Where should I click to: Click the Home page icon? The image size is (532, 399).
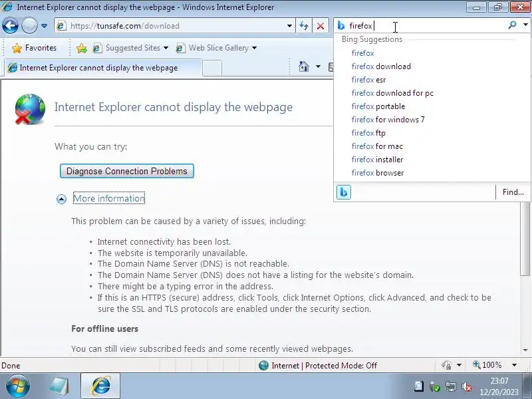point(304,66)
